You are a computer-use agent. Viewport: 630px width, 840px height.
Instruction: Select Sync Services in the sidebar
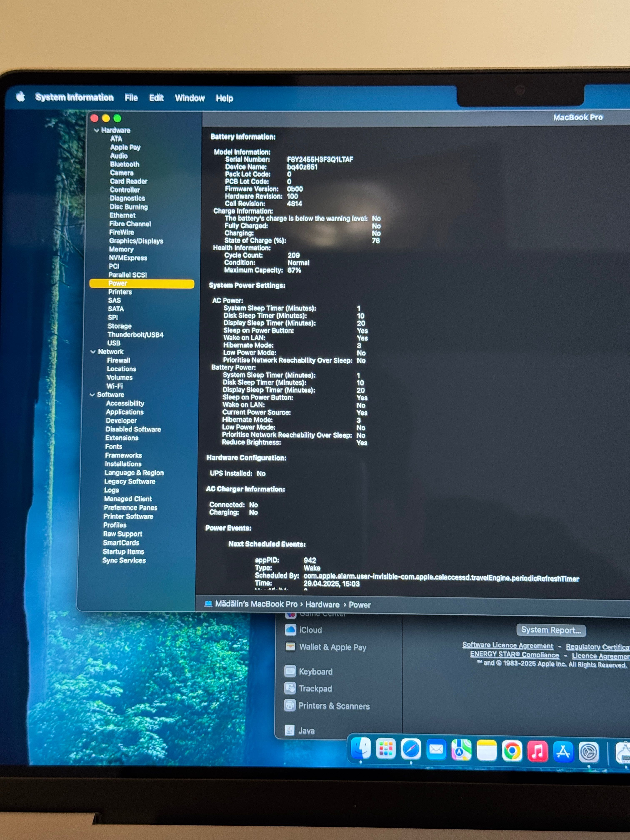(x=124, y=560)
